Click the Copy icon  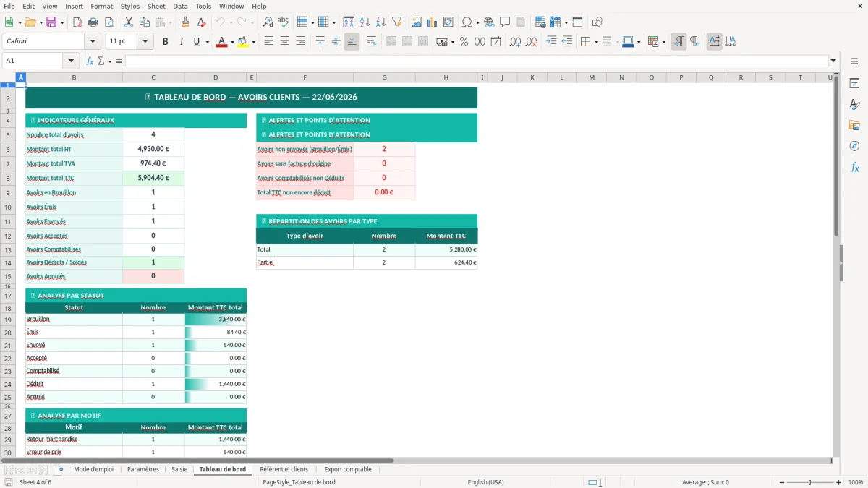point(144,22)
